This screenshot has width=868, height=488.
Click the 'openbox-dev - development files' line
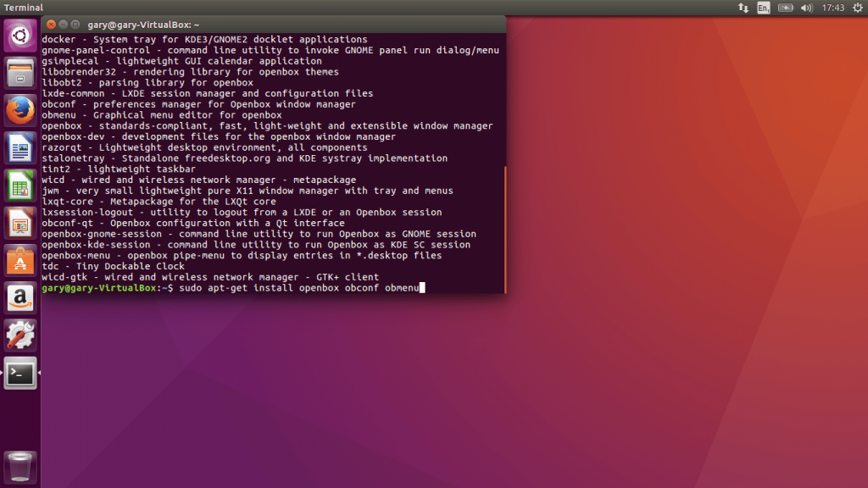click(x=219, y=136)
